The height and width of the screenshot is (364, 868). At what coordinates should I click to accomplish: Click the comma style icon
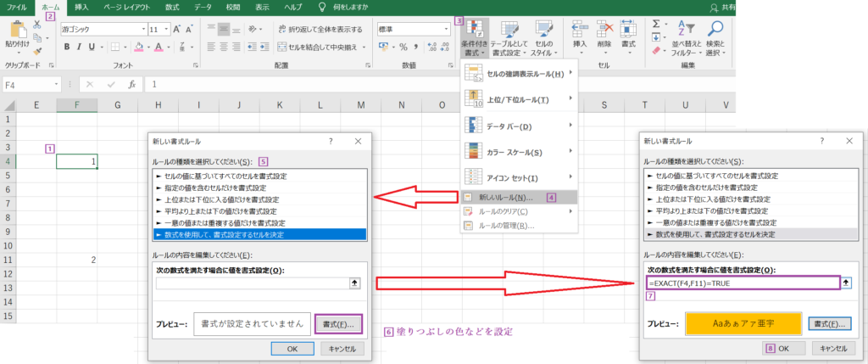[415, 48]
